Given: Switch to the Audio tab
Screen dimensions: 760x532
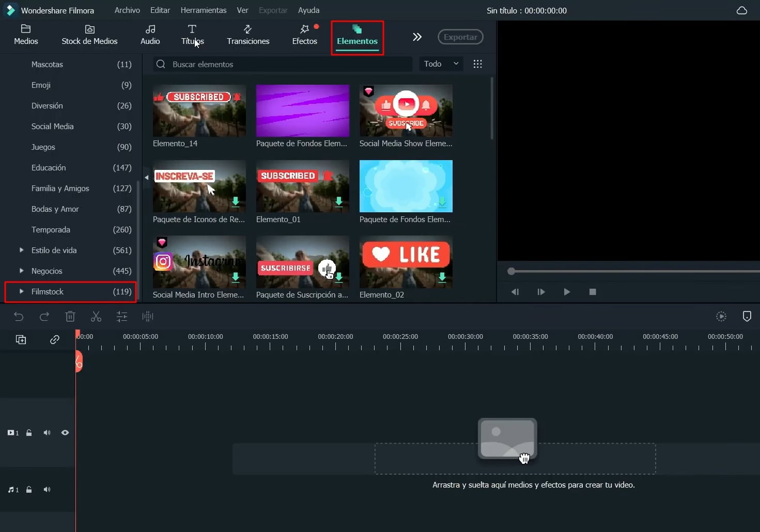Looking at the screenshot, I should pyautogui.click(x=150, y=35).
